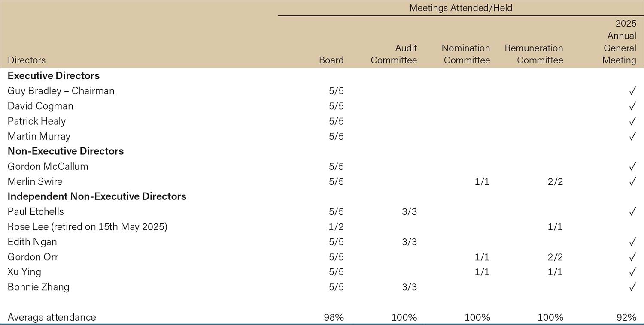Click the Board column header
Viewport: 644px width, 325px height.
(331, 60)
